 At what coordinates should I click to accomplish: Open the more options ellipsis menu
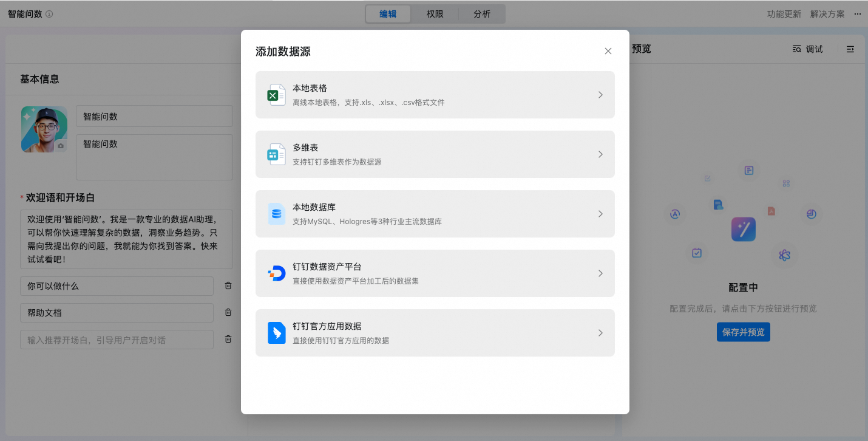858,14
